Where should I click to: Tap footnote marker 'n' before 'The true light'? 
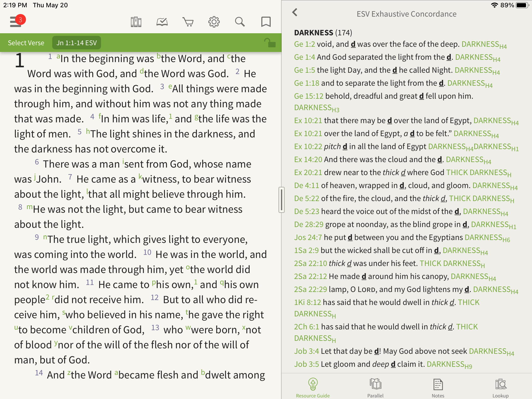tap(45, 237)
